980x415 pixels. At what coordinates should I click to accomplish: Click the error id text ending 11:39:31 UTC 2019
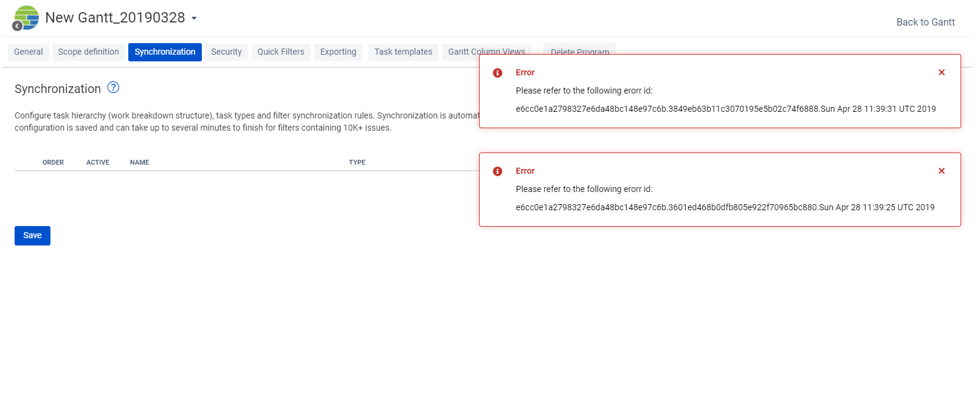(726, 109)
